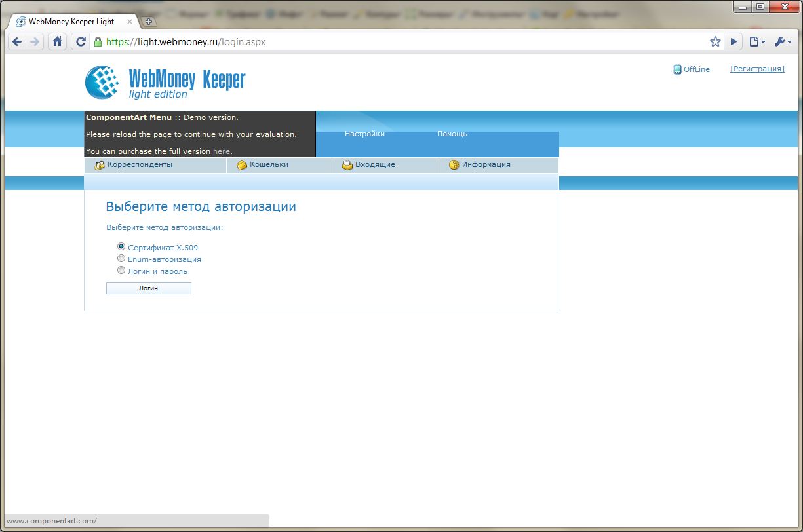Open a new browser tab

pos(149,22)
